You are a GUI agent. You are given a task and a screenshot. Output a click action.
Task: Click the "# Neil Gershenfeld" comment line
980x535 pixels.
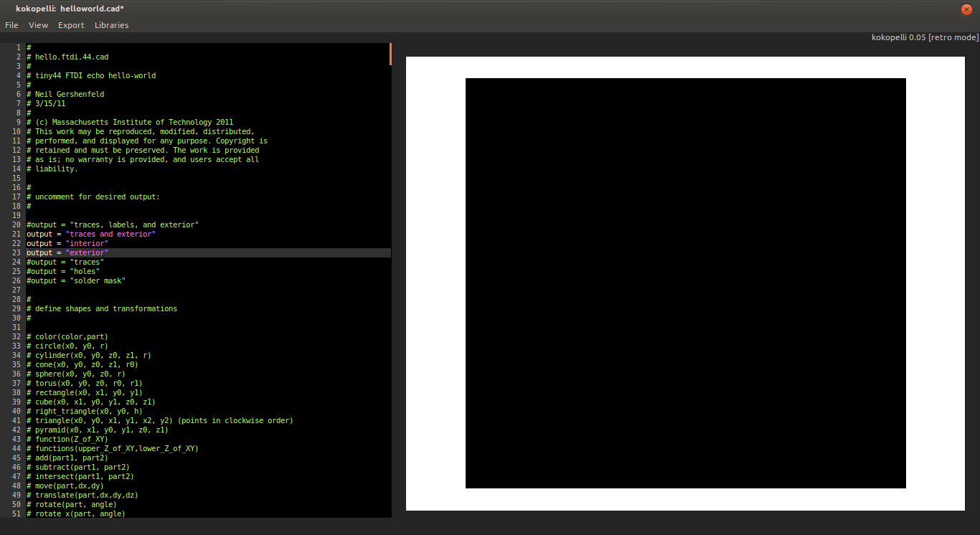(x=65, y=94)
